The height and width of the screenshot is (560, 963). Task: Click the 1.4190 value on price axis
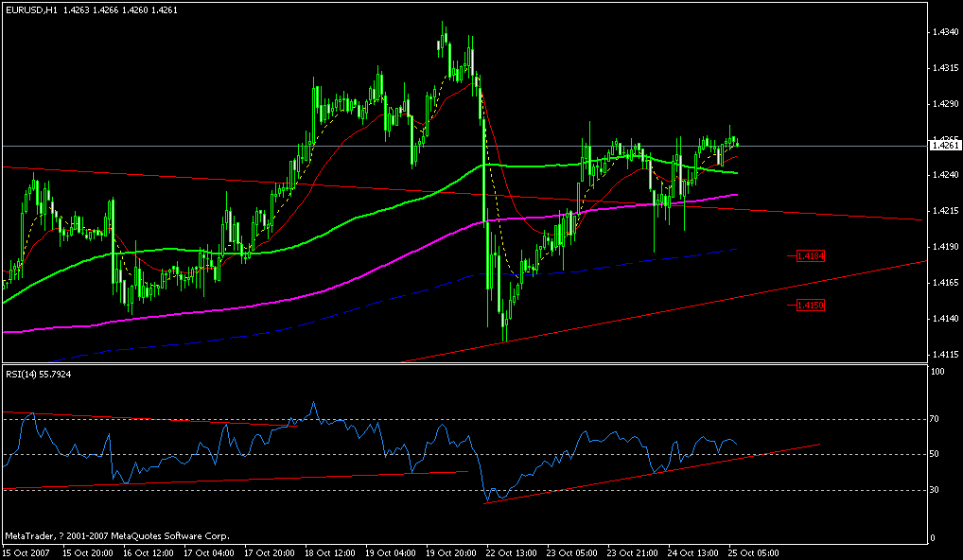(944, 247)
